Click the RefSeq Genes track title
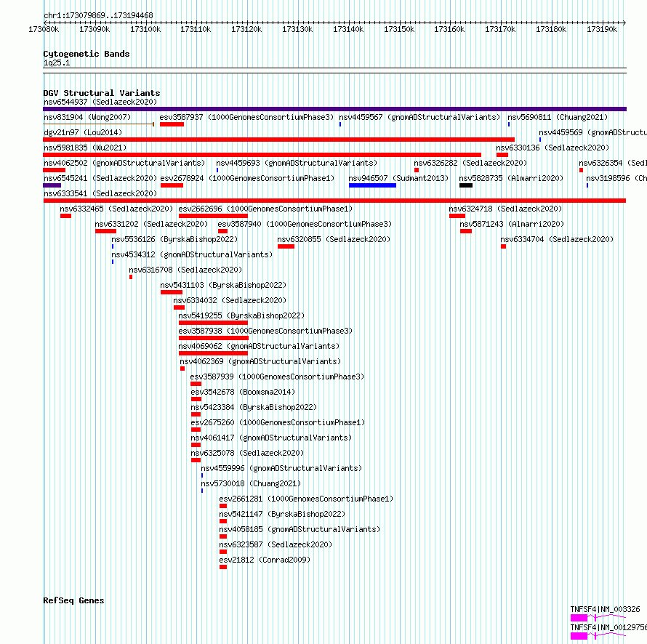The height and width of the screenshot is (644, 647). (x=73, y=600)
